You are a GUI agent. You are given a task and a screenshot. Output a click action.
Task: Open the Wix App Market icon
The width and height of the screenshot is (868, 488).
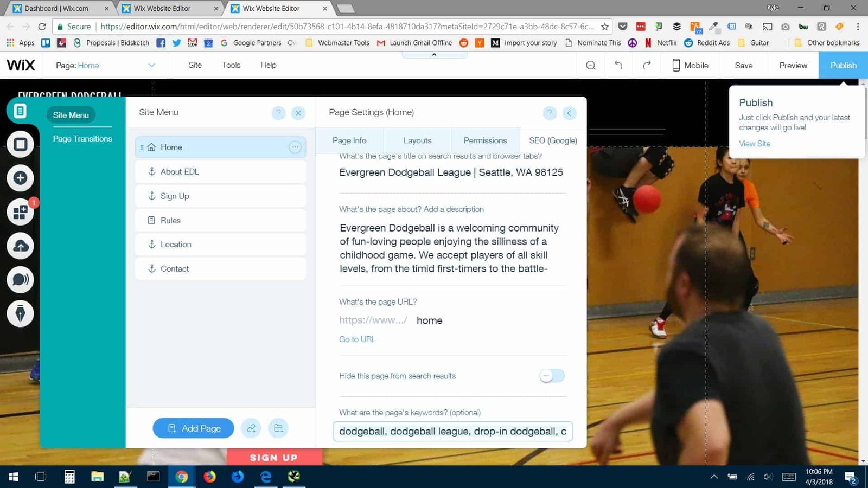[20, 212]
